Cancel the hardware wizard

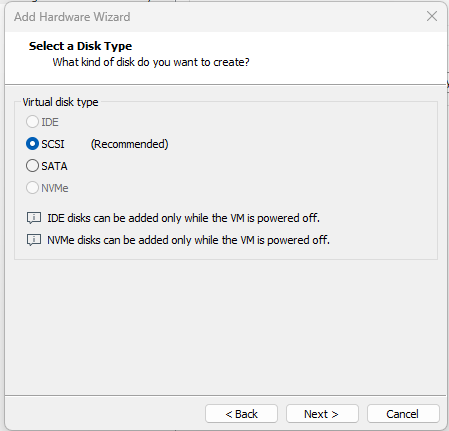click(x=403, y=414)
